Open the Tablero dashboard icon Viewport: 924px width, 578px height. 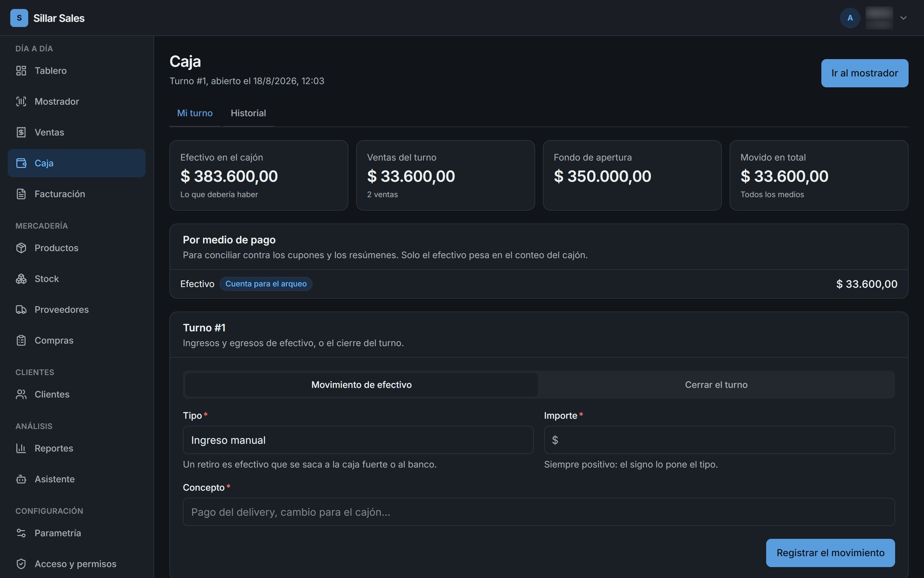pos(21,71)
